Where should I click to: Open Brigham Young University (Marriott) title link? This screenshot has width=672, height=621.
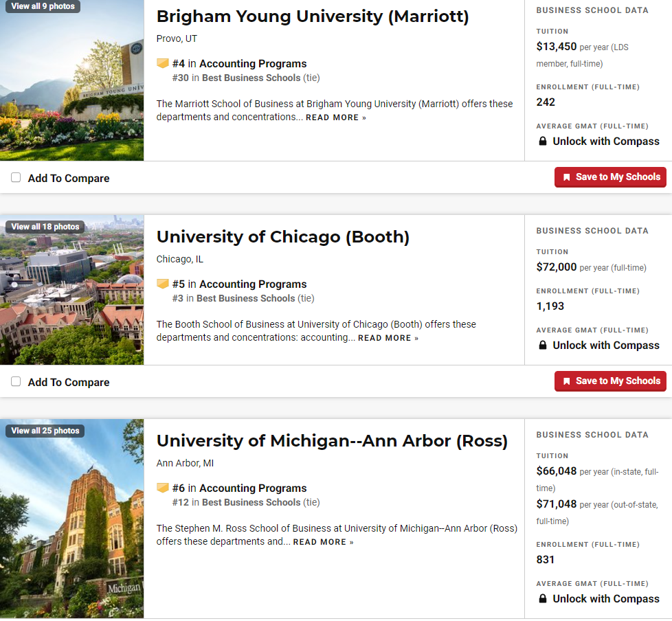(313, 16)
